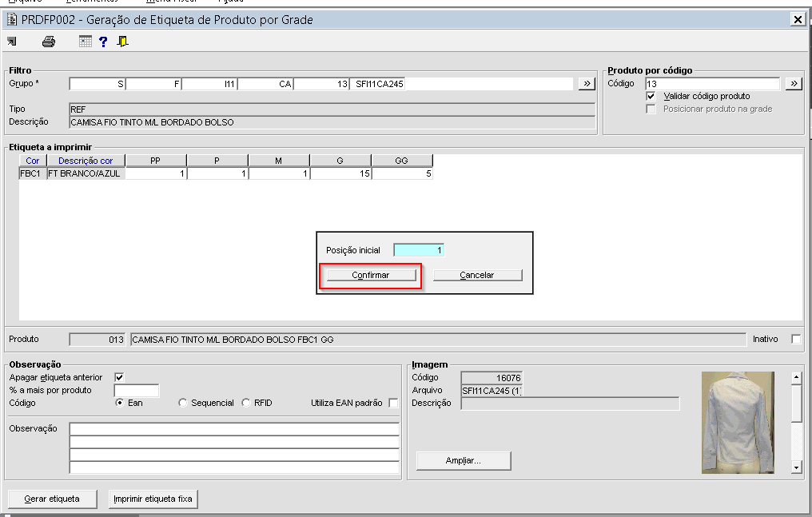The image size is (812, 517).
Task: Click the Ampliar image button
Action: (464, 460)
